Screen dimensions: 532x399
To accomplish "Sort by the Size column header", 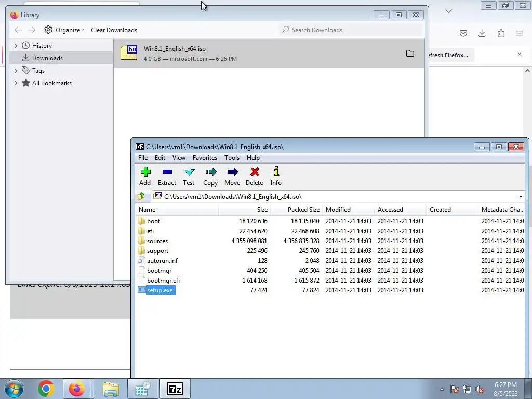I will 244,210.
